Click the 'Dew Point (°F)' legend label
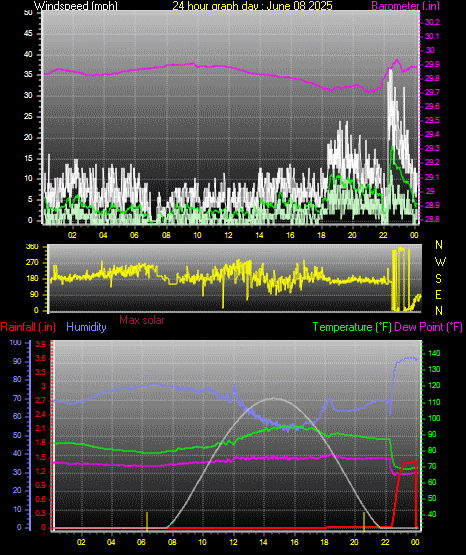 (428, 327)
